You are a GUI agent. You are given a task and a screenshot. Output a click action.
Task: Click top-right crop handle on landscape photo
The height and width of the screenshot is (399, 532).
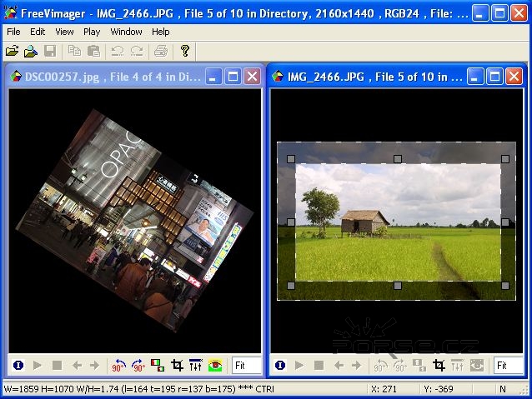click(505, 158)
